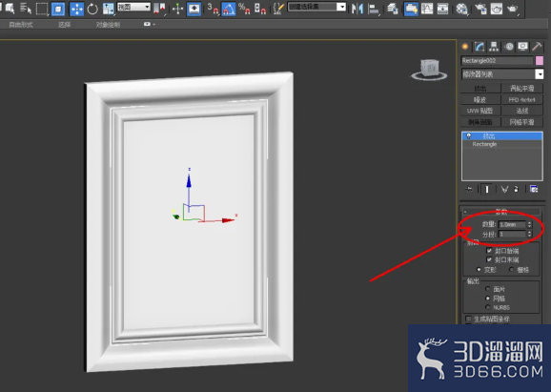The width and height of the screenshot is (551, 392).
Task: Switch to the Create command panel tab
Action: pos(465,47)
